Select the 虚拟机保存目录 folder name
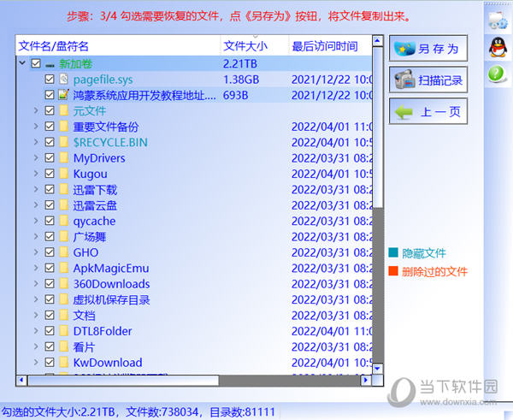513x420 pixels. point(111,299)
